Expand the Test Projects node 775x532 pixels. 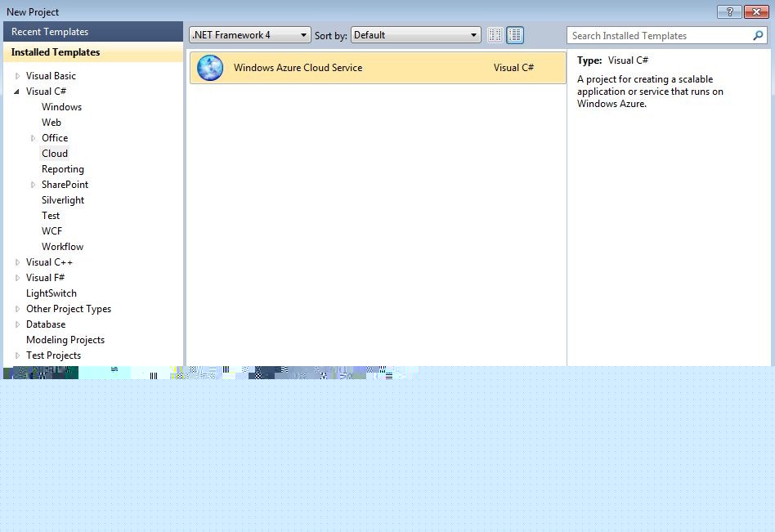[17, 355]
